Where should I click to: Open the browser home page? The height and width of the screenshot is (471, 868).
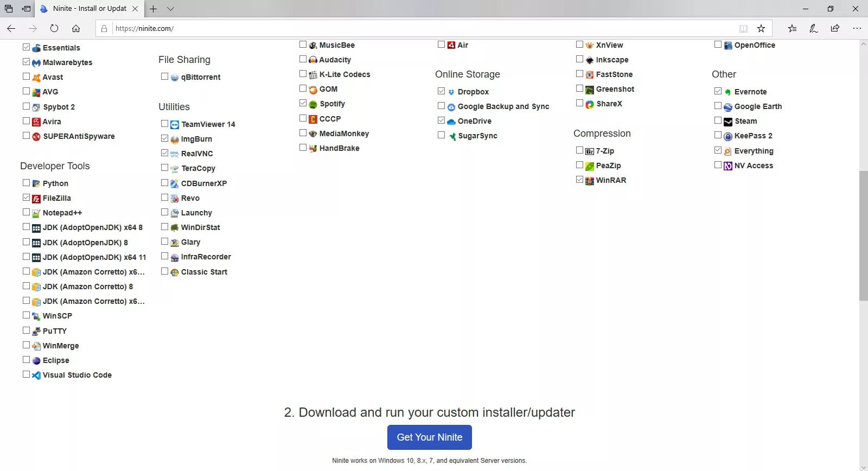[76, 28]
